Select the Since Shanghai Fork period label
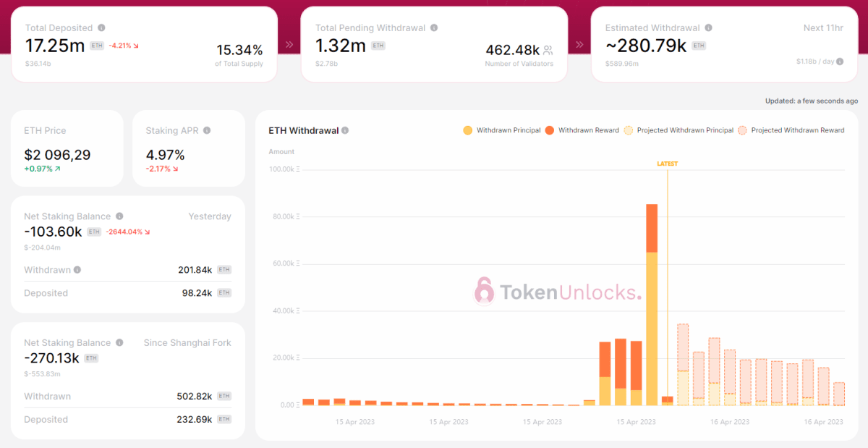The image size is (868, 448). [187, 342]
